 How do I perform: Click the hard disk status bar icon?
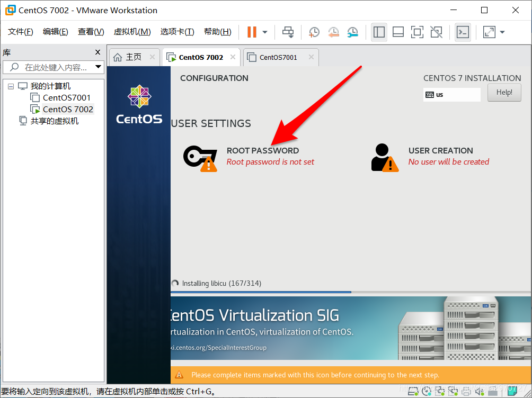[x=413, y=392]
